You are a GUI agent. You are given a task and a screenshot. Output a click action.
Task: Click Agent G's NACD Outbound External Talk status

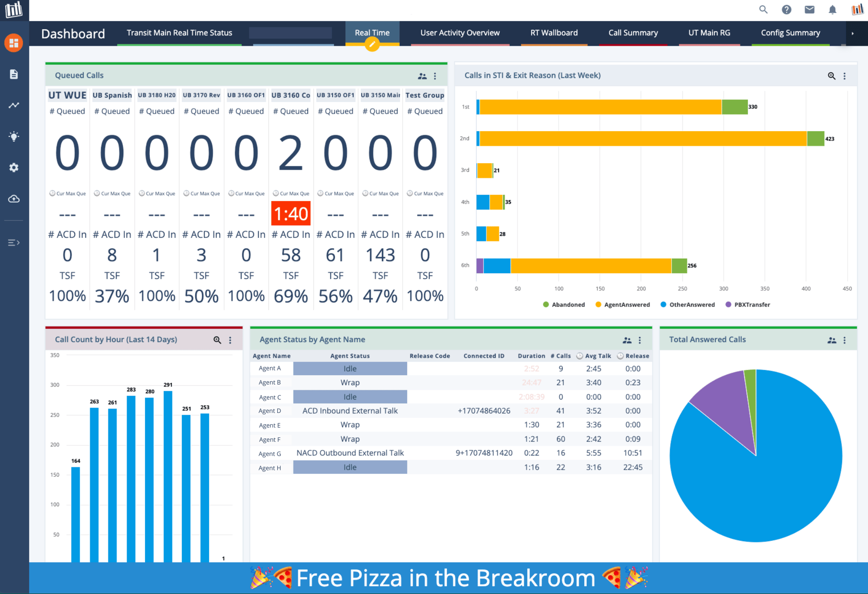(350, 453)
